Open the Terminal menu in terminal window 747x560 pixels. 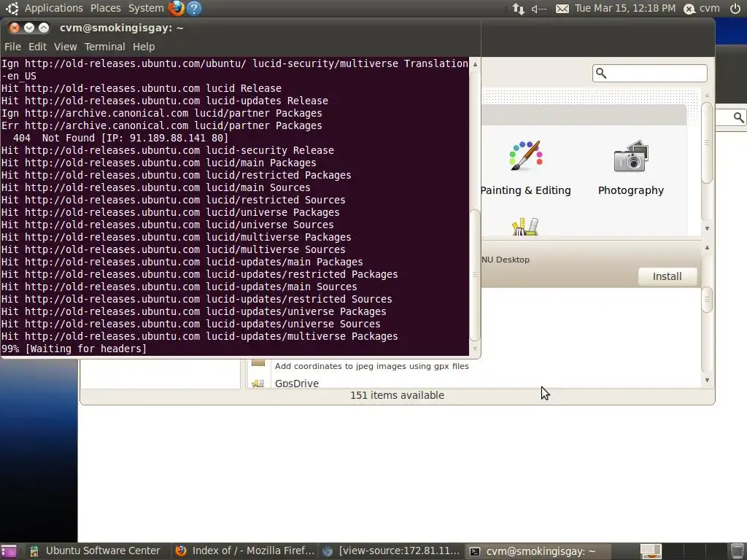coord(105,47)
